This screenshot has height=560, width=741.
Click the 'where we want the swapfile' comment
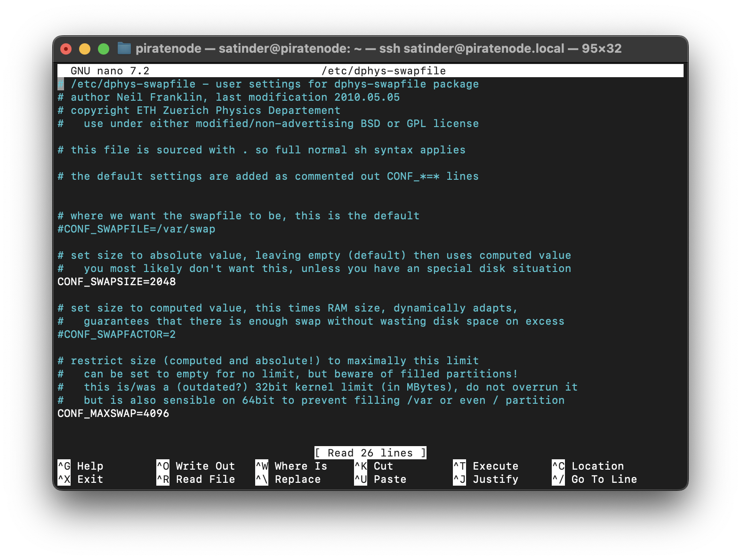[239, 216]
